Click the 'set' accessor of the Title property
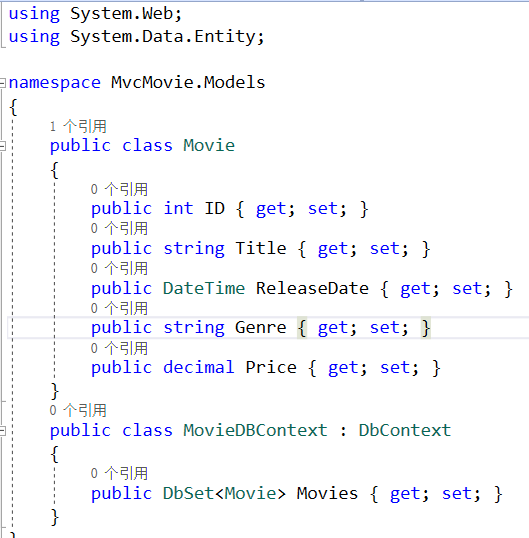Viewport: 529px width, 538px height. point(384,249)
